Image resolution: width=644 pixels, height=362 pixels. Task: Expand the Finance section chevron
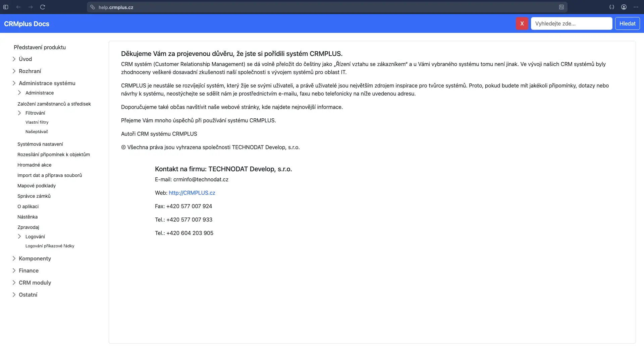coord(14,270)
